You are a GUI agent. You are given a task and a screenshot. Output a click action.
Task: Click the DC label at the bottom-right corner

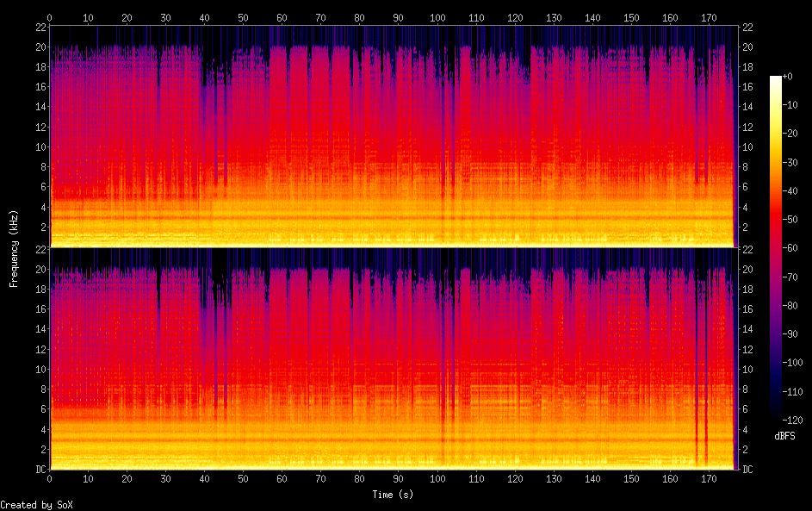(748, 469)
